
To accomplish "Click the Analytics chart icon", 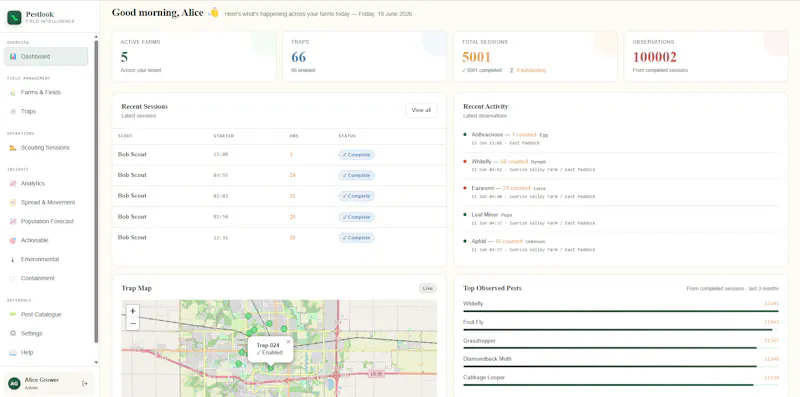I will 13,183.
